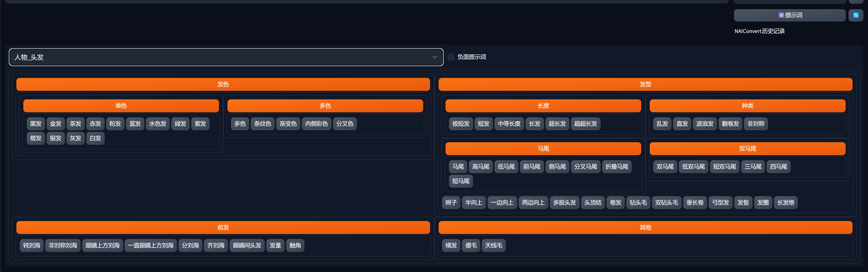Click the 长度 group header
Viewport: 868px width, 272px height.
tap(543, 106)
